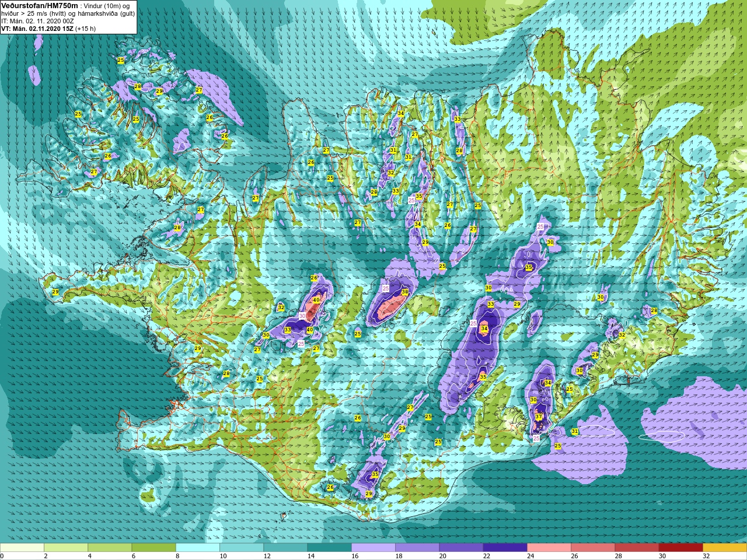The width and height of the screenshot is (747, 560).
Task: Select the white 30 gust contour label
Action: coord(302,316)
